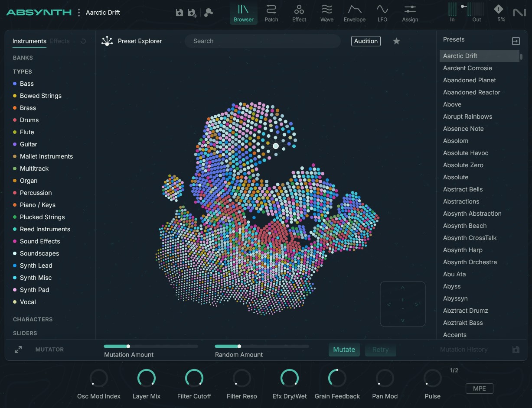Expand the Mutator panel with arrows icon

pos(18,350)
